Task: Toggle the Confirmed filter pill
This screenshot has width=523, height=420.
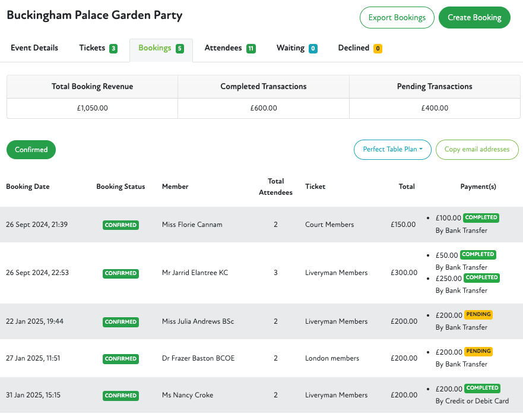Action: 31,150
